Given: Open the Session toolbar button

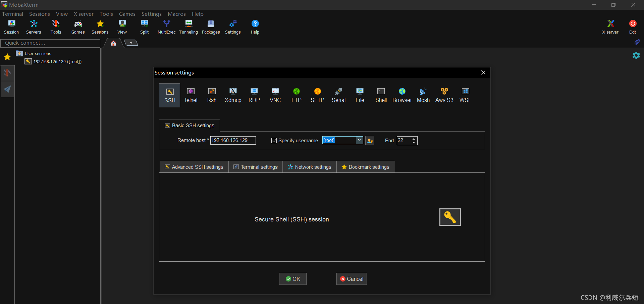Looking at the screenshot, I should tap(11, 27).
